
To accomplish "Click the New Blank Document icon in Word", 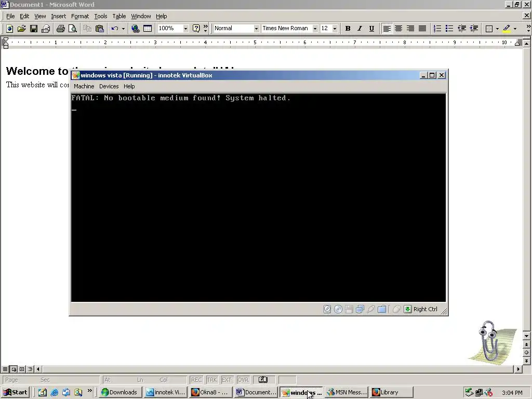I will click(x=9, y=29).
